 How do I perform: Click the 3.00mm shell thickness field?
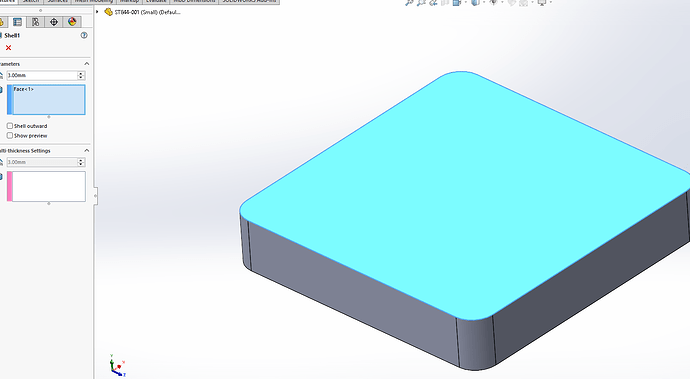42,75
